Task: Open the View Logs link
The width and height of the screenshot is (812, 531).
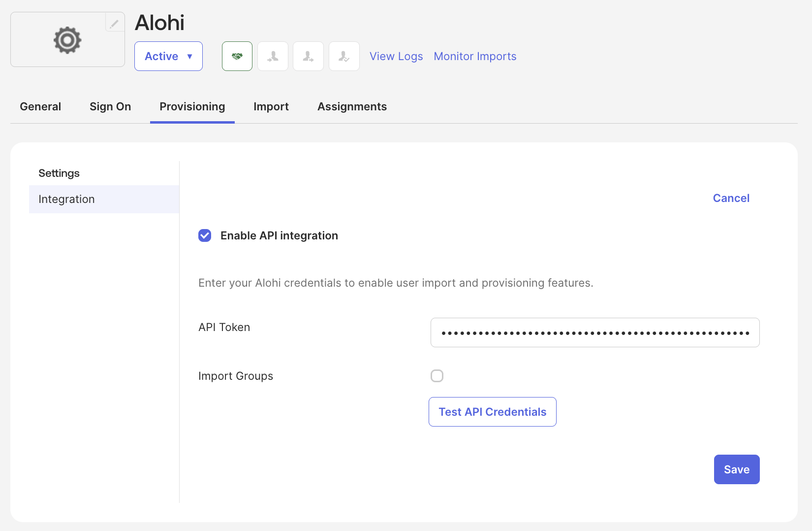Action: tap(396, 56)
